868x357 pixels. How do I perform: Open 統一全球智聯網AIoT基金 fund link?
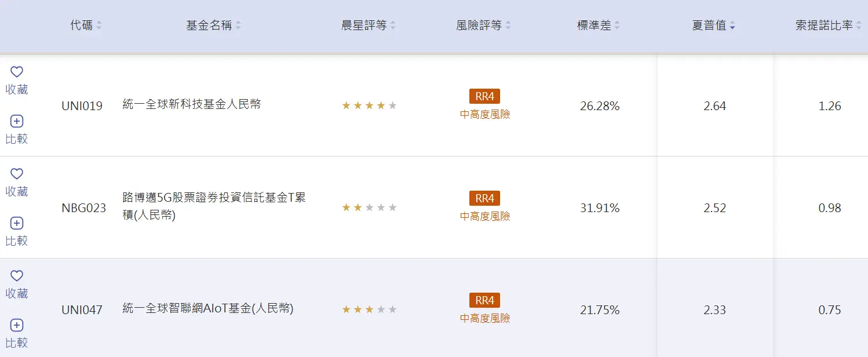click(208, 309)
